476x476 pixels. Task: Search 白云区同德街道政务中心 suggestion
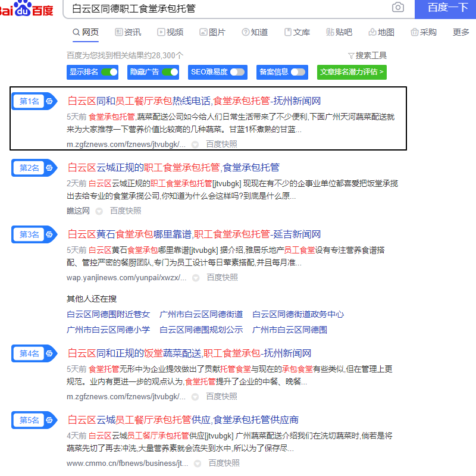[298, 314]
